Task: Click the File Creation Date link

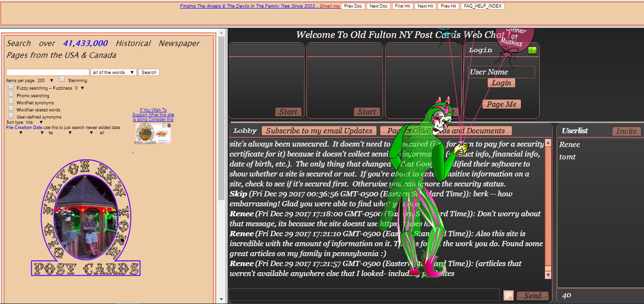Action: pos(24,128)
